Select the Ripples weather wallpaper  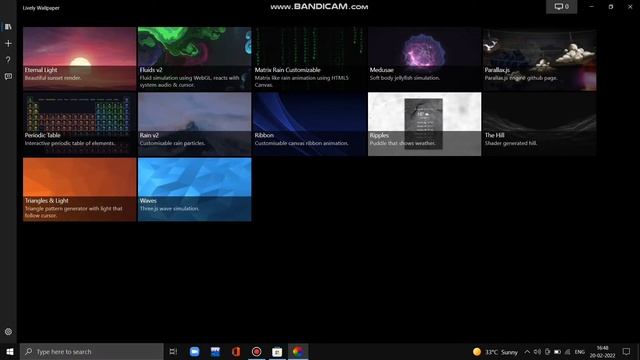point(424,124)
